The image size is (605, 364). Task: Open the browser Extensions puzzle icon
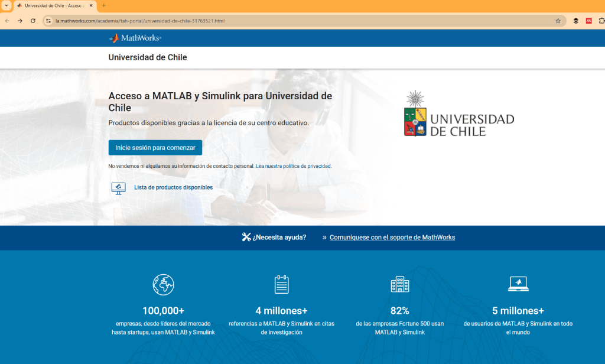coord(601,21)
